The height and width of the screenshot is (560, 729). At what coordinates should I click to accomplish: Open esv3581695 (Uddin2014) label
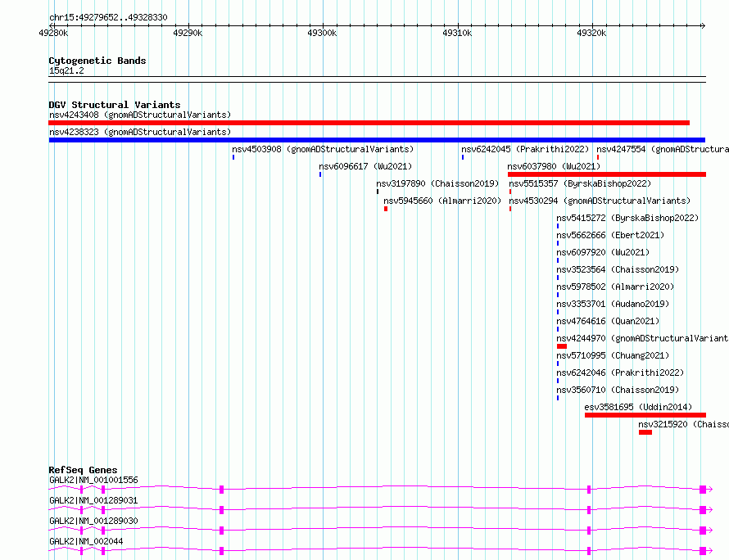pos(638,407)
